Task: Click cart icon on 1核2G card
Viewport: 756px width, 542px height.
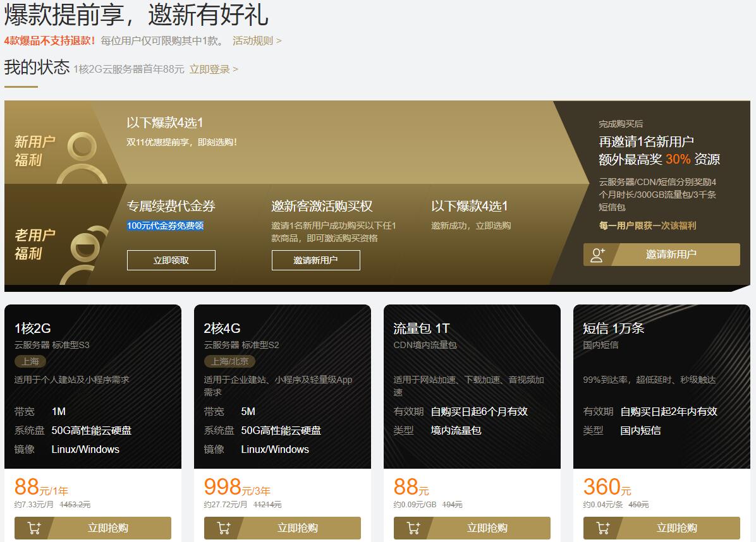Action: coord(34,528)
